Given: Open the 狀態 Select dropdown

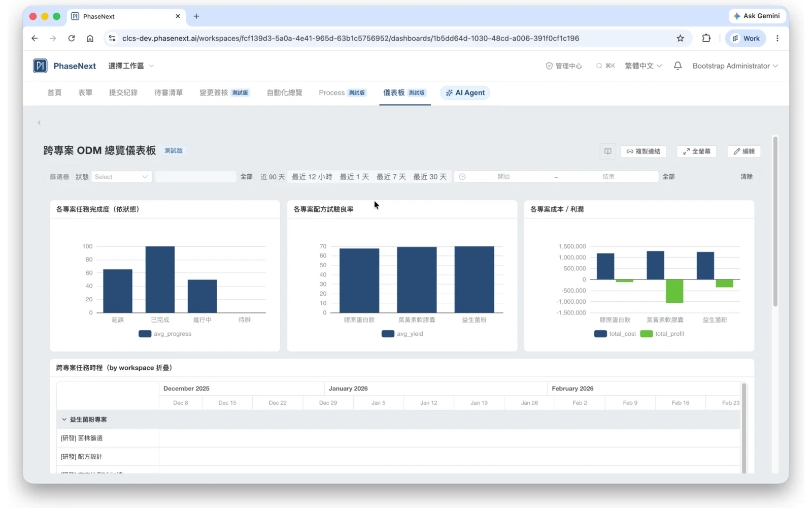Looking at the screenshot, I should click(121, 177).
